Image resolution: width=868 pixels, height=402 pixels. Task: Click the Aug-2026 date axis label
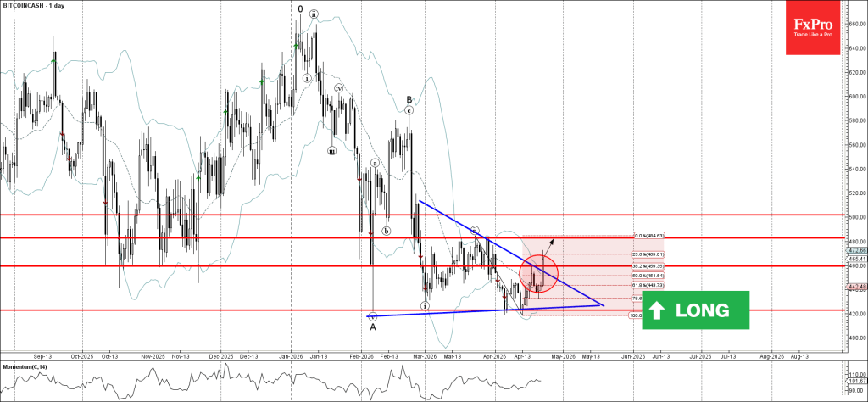click(x=771, y=356)
